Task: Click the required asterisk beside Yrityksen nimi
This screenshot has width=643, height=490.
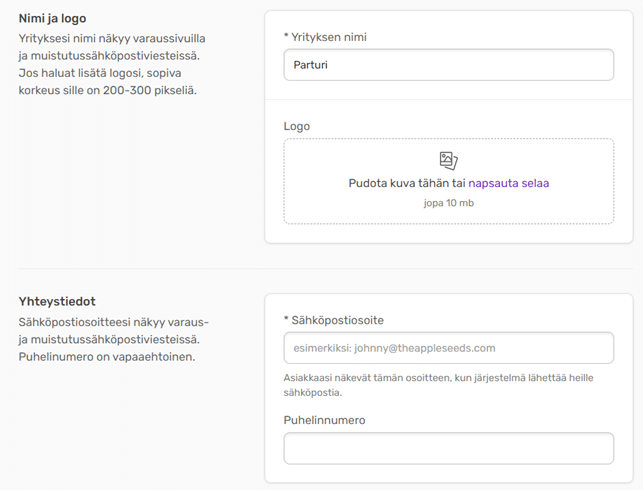Action: coord(287,37)
